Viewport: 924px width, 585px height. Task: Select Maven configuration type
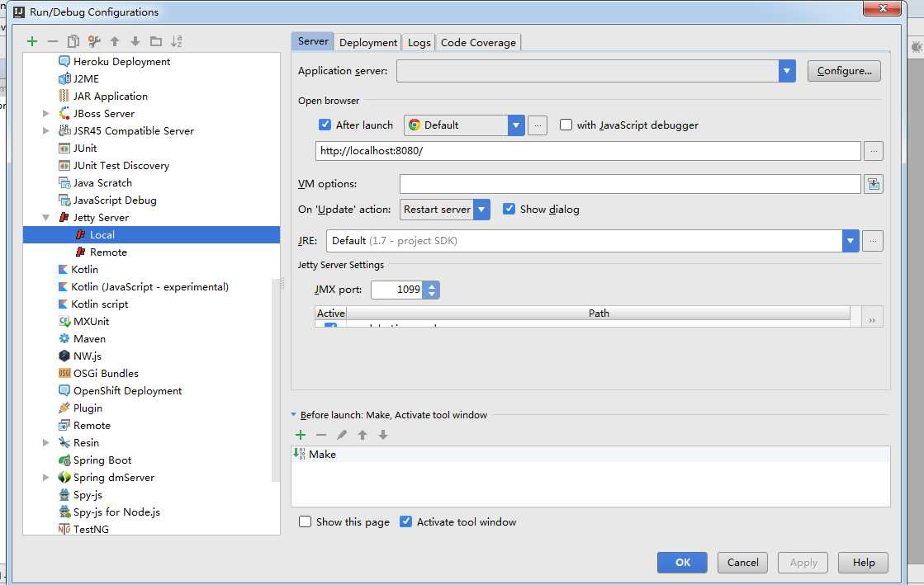click(89, 339)
